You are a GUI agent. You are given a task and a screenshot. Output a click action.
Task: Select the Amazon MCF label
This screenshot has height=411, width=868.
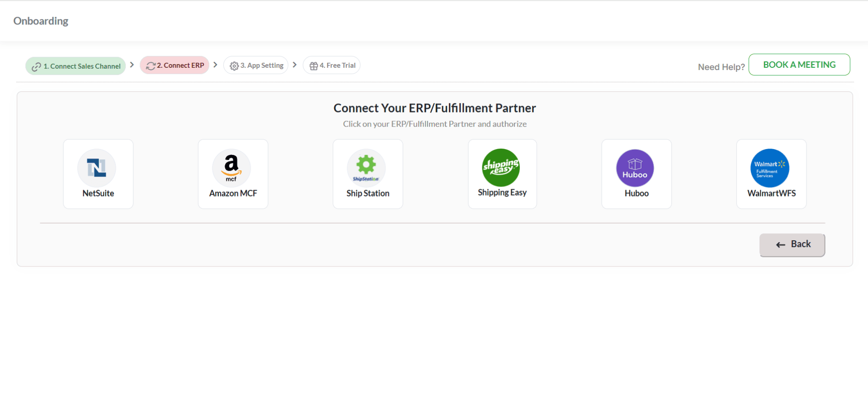[x=233, y=193]
